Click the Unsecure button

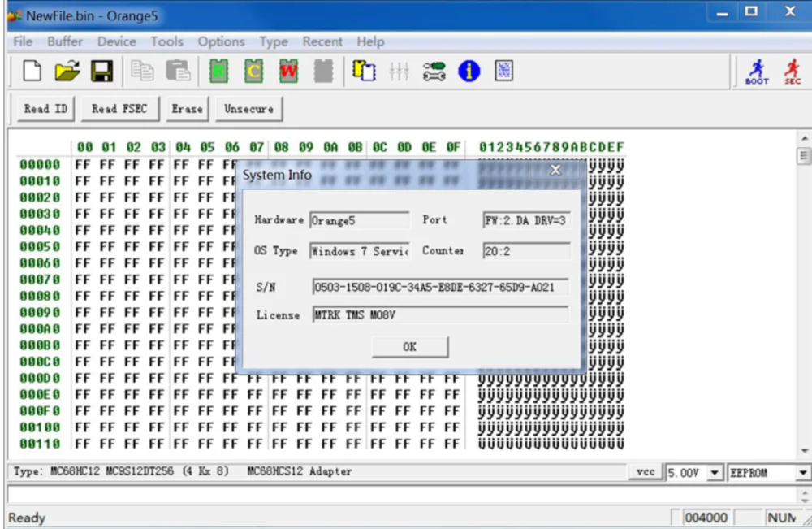coord(248,109)
